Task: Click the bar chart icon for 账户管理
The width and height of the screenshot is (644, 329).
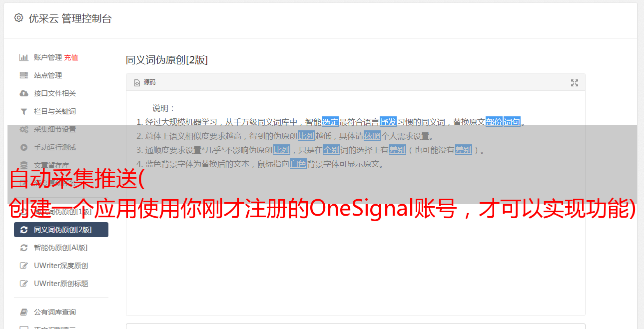Action: (x=23, y=57)
